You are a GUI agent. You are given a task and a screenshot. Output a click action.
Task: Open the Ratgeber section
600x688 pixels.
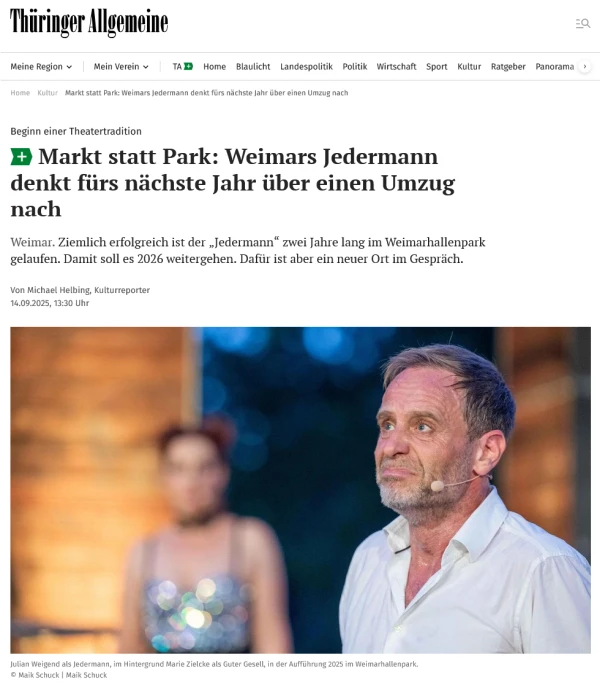pos(508,66)
